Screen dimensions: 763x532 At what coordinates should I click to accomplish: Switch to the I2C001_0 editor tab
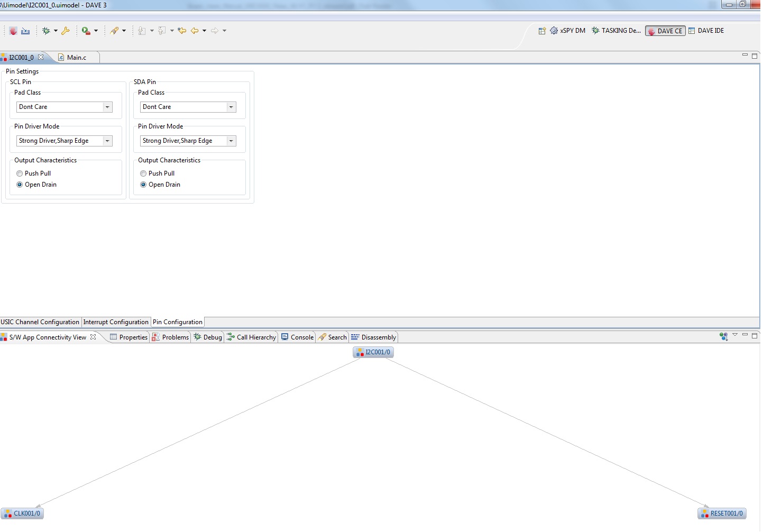[x=21, y=57]
